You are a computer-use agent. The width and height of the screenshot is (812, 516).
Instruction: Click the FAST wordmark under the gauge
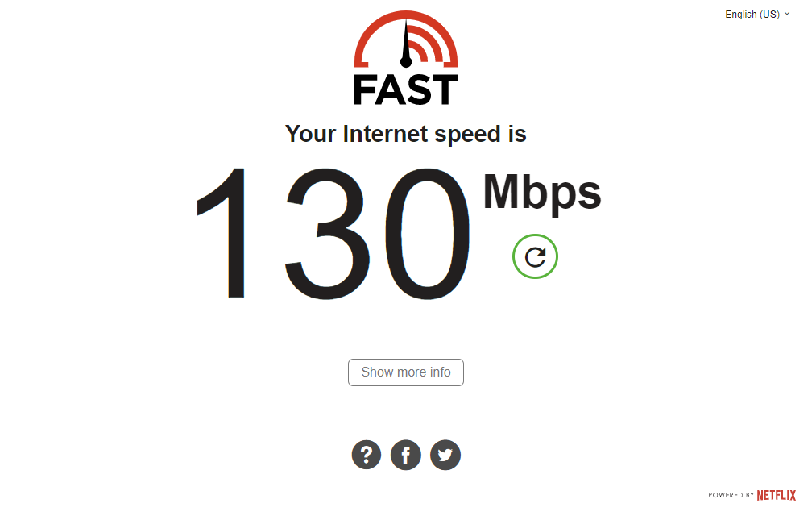(x=406, y=89)
